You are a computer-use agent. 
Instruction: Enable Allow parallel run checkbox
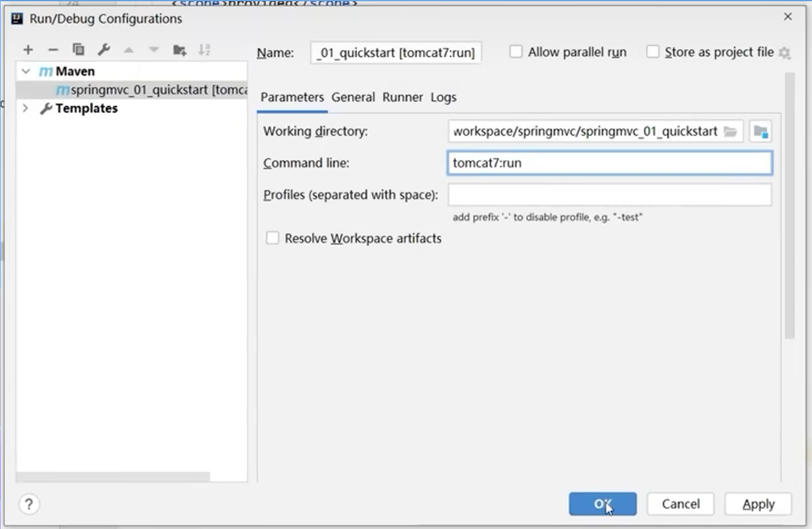click(516, 52)
